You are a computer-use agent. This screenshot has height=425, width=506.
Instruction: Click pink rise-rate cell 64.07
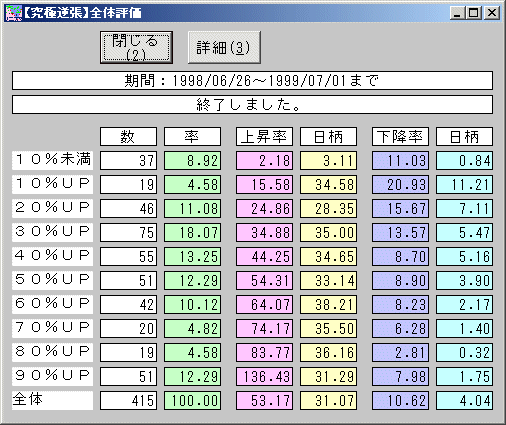tap(264, 304)
